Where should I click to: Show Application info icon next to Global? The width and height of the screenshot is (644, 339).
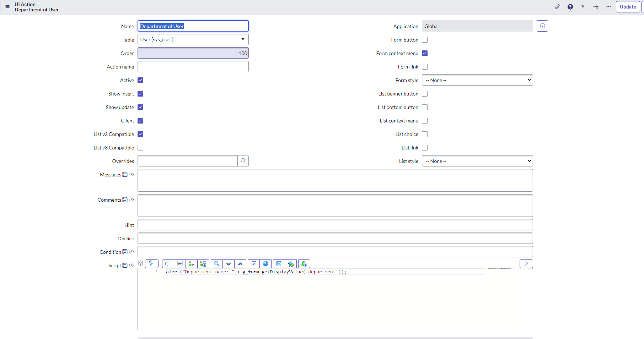tap(542, 26)
